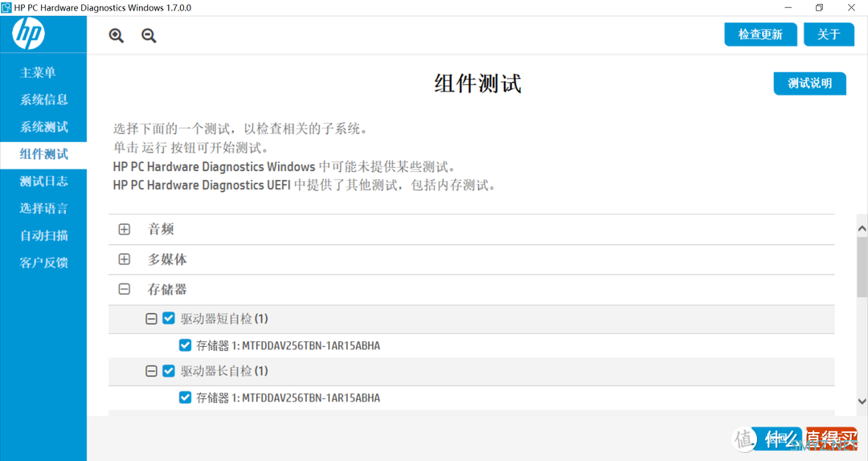Collapse 驱动器长自检 subgroup

pyautogui.click(x=151, y=371)
